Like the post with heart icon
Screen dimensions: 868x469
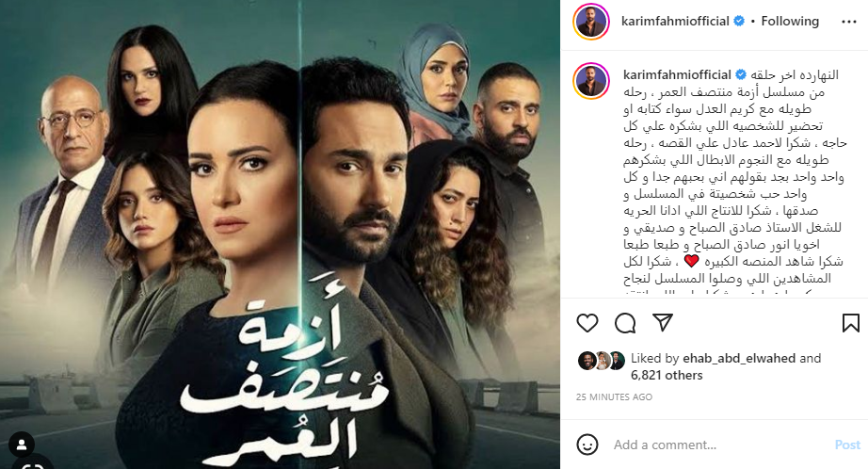[x=587, y=323]
